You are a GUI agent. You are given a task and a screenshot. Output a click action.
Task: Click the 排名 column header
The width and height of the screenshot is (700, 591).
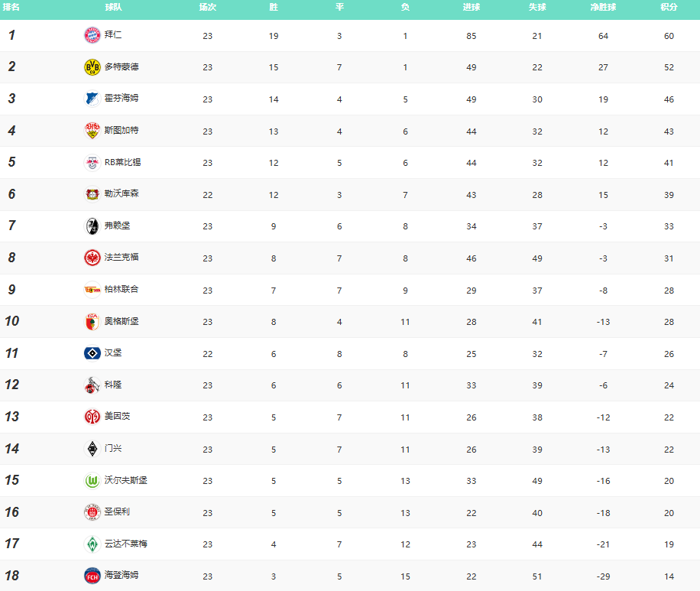(x=11, y=7)
